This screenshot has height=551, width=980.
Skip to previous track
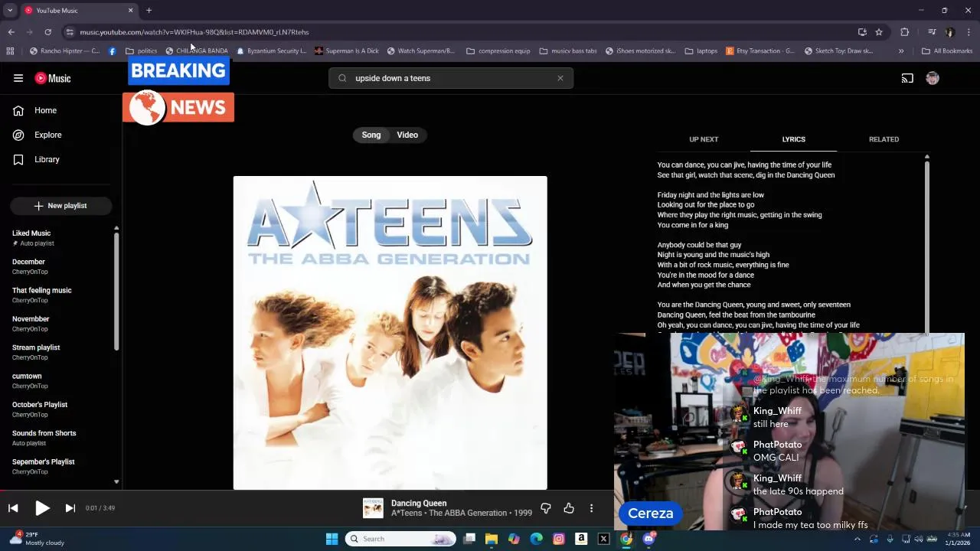click(13, 508)
